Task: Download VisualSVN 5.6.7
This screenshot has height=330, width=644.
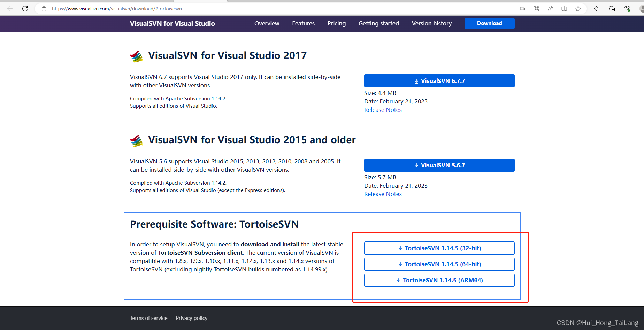Action: tap(439, 165)
